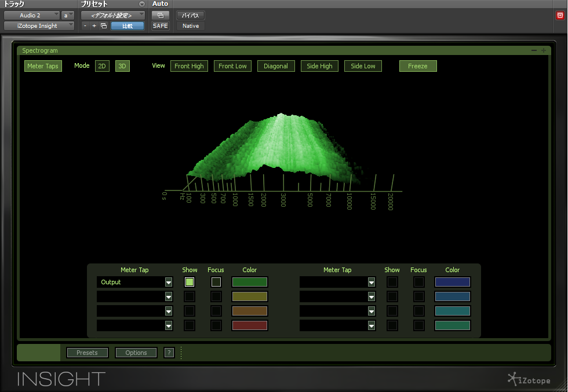Toggle the Meter Taps panel button
Image resolution: width=568 pixels, height=392 pixels.
click(43, 66)
